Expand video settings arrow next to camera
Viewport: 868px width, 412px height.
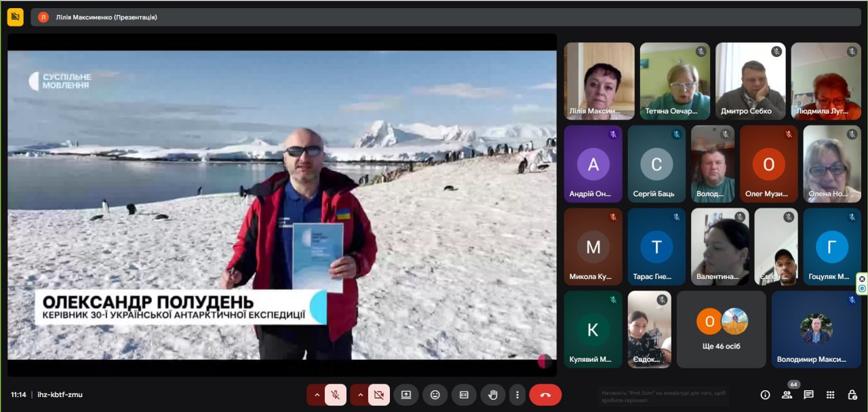[359, 394]
